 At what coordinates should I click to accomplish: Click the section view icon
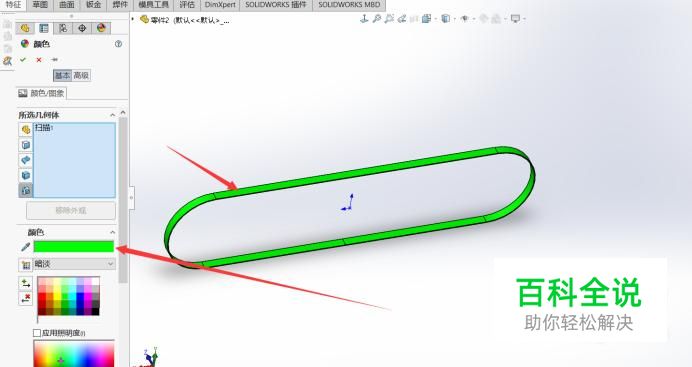414,19
